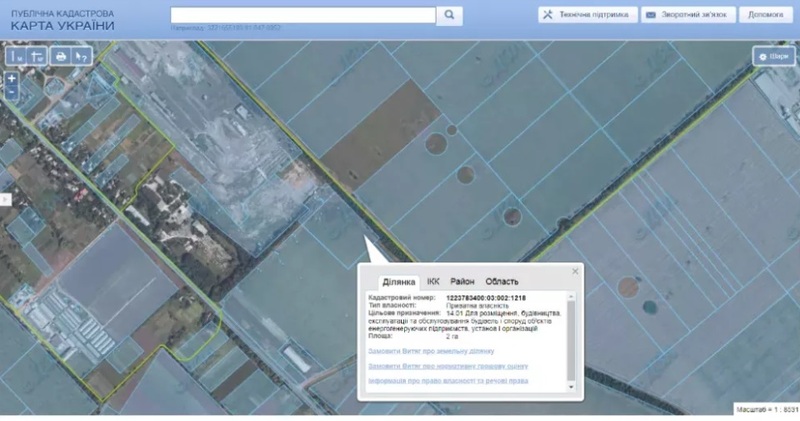
Task: Open the Область tab
Action: pyautogui.click(x=502, y=282)
